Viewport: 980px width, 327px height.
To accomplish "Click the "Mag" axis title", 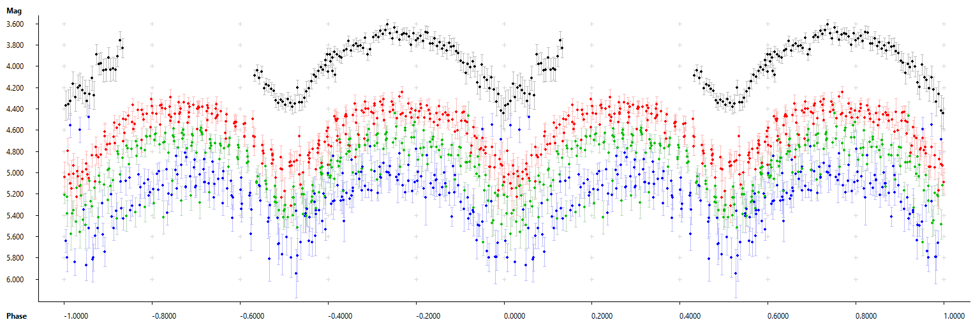I will [13, 11].
